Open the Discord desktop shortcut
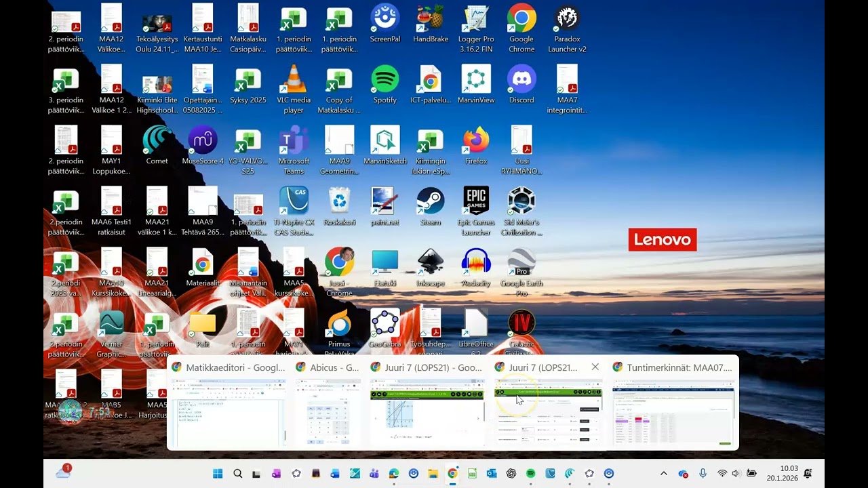 [x=521, y=85]
